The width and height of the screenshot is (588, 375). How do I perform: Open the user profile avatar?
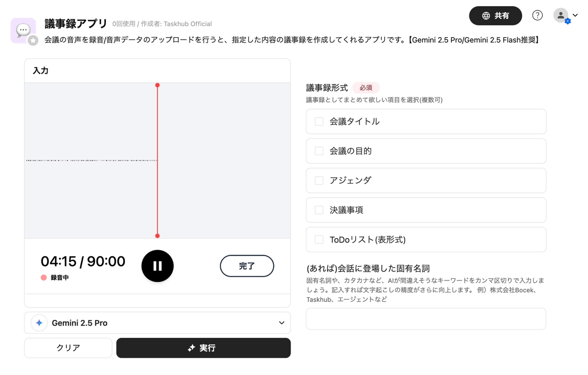point(561,16)
